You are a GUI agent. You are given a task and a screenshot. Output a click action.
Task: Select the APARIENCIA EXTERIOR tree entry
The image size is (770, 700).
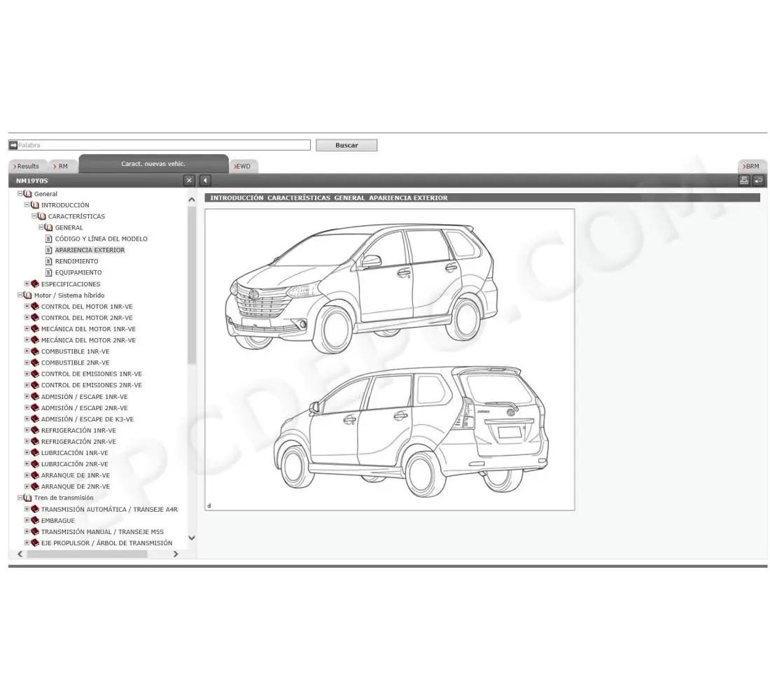(90, 249)
